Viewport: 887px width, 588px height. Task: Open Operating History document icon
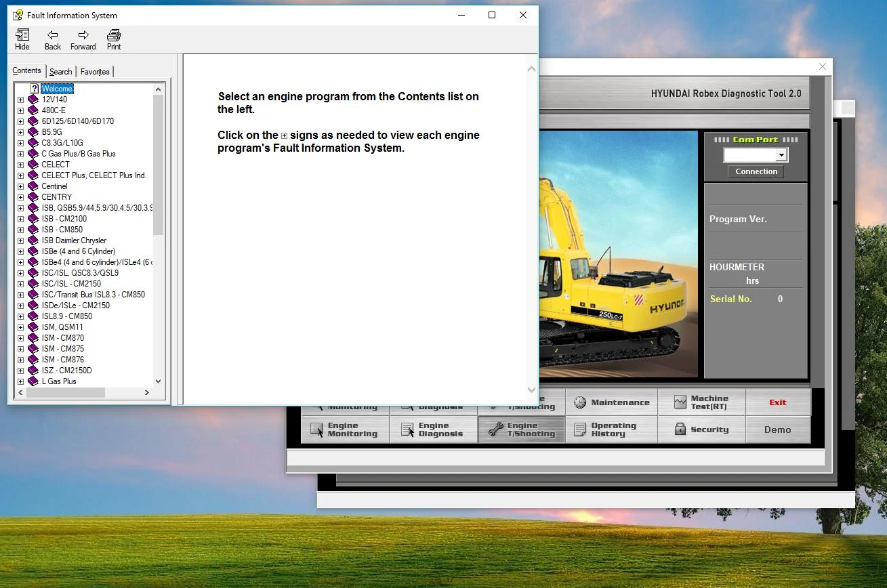click(x=580, y=429)
